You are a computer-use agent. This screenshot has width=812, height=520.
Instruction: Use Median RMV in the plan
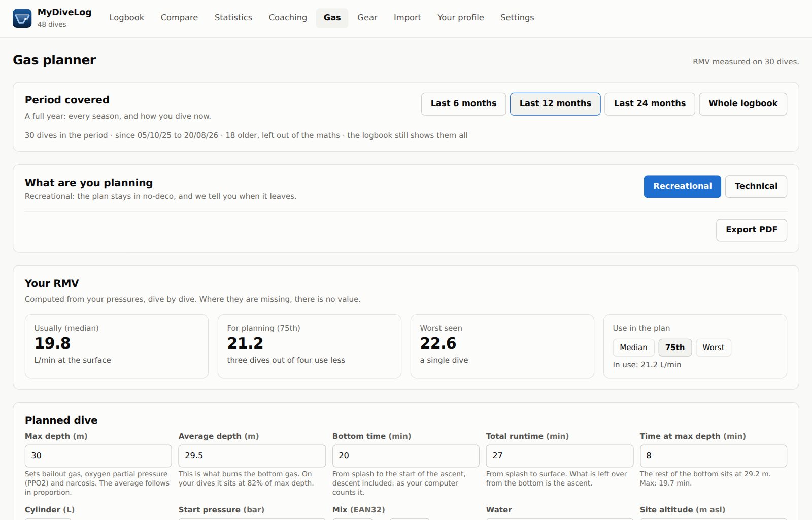(633, 348)
